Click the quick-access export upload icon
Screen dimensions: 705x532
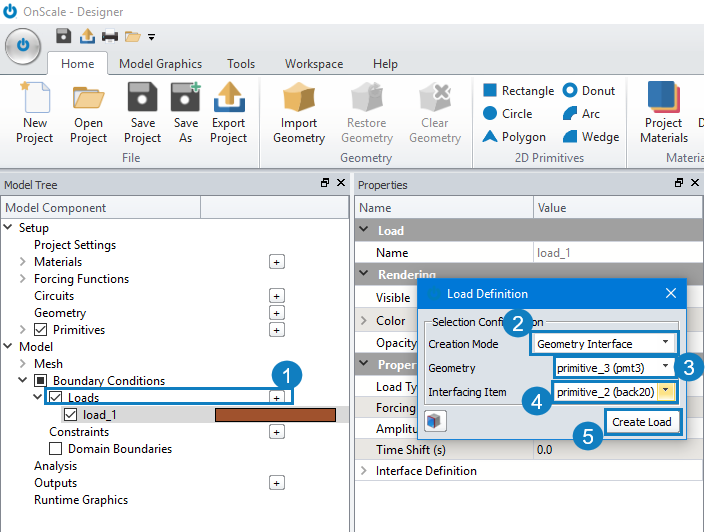point(87,36)
